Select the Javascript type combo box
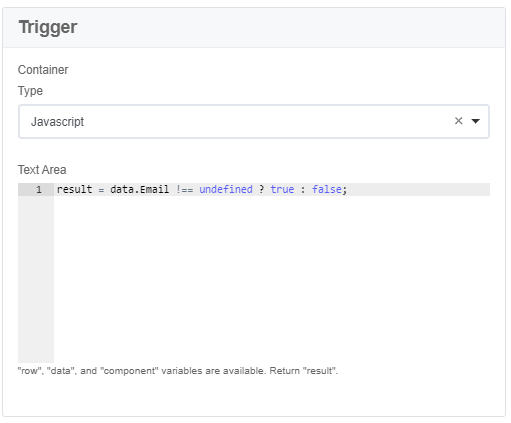The image size is (511, 423). pyautogui.click(x=254, y=121)
